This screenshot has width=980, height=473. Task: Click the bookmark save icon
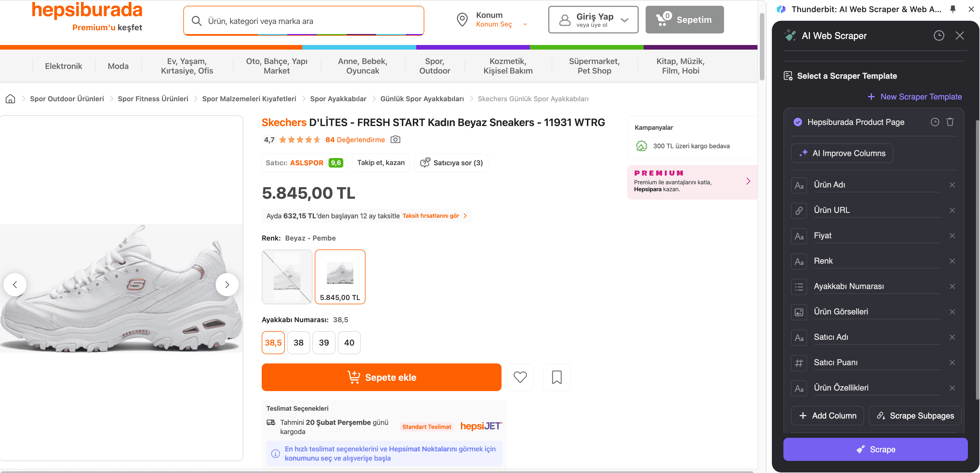(557, 377)
